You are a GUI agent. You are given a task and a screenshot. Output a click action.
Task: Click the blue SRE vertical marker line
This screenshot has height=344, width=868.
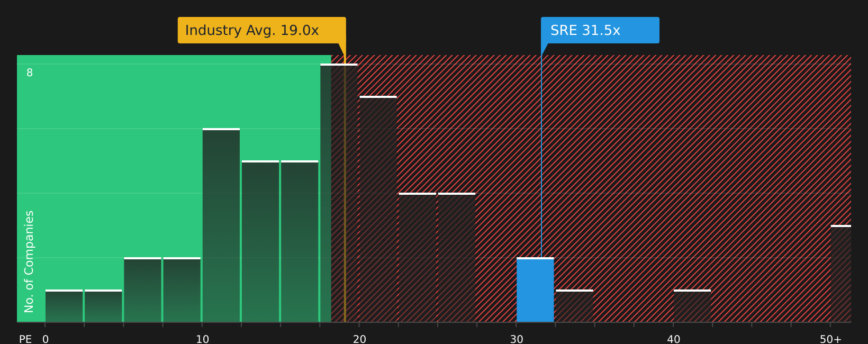coord(541,156)
